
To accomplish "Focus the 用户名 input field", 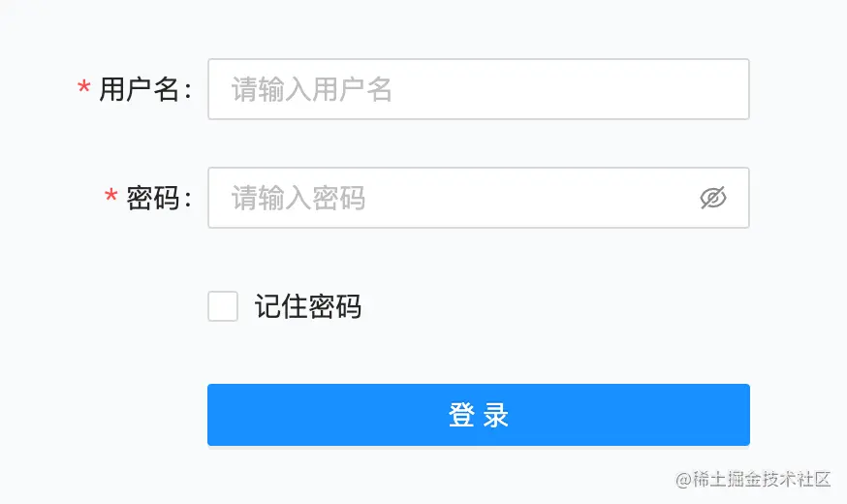I will coord(478,89).
